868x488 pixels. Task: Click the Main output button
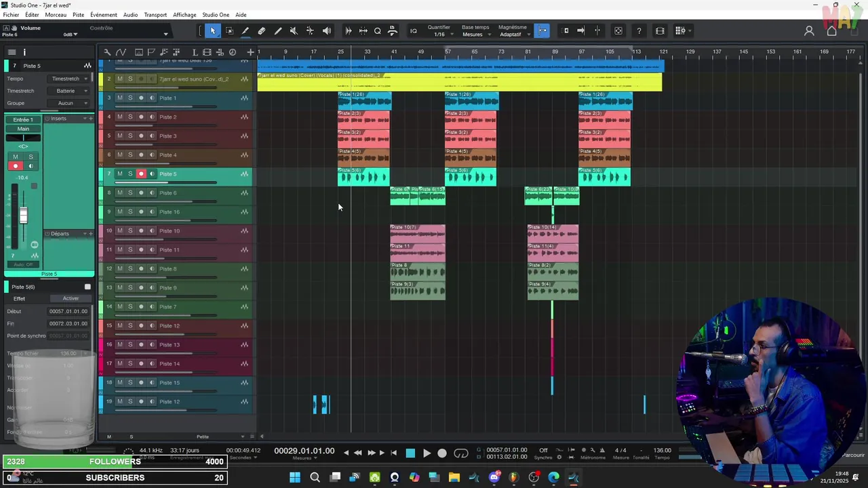tap(23, 129)
